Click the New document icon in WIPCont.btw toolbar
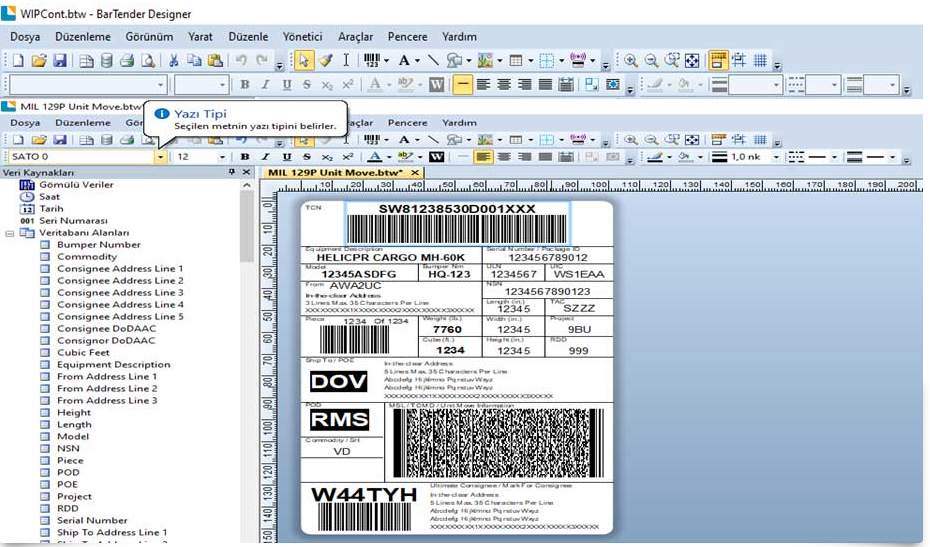Viewport: 930px width, 547px height. point(18,61)
